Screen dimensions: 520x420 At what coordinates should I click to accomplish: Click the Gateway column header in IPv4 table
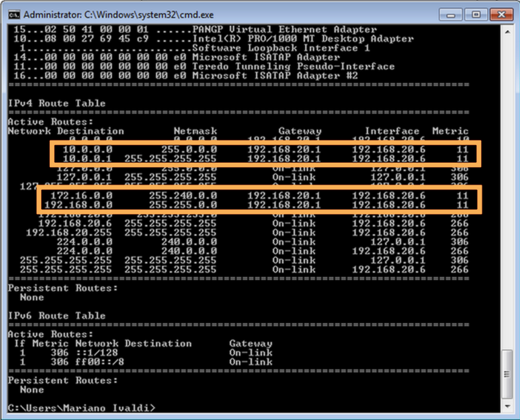(300, 131)
